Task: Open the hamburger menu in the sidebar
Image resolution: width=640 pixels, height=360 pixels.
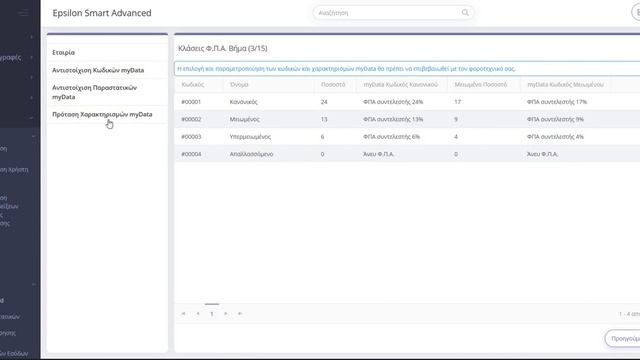Action: 23,13
